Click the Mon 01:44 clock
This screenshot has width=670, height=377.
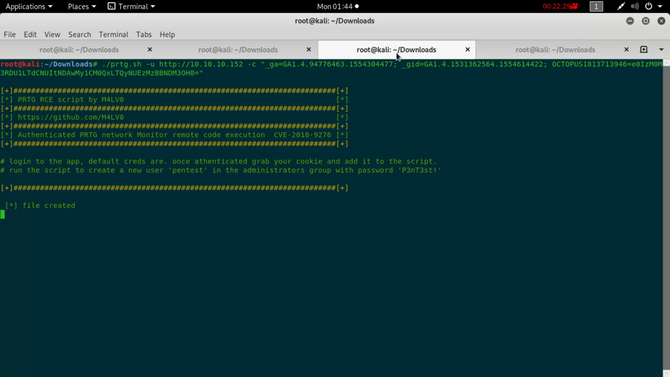click(338, 6)
